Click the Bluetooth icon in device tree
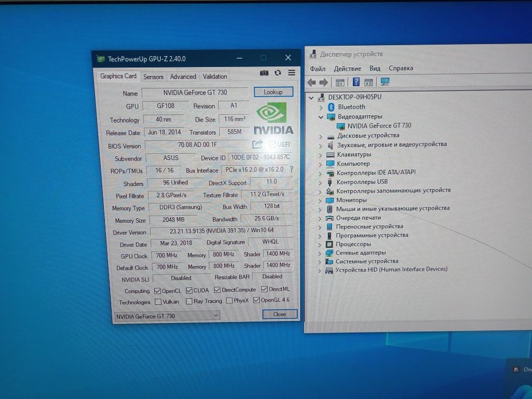The image size is (532, 399). point(331,107)
